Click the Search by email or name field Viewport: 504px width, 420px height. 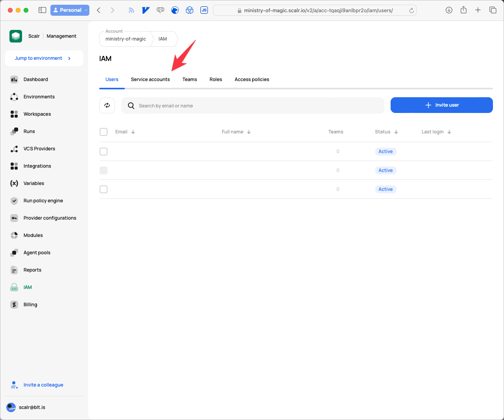click(x=253, y=105)
